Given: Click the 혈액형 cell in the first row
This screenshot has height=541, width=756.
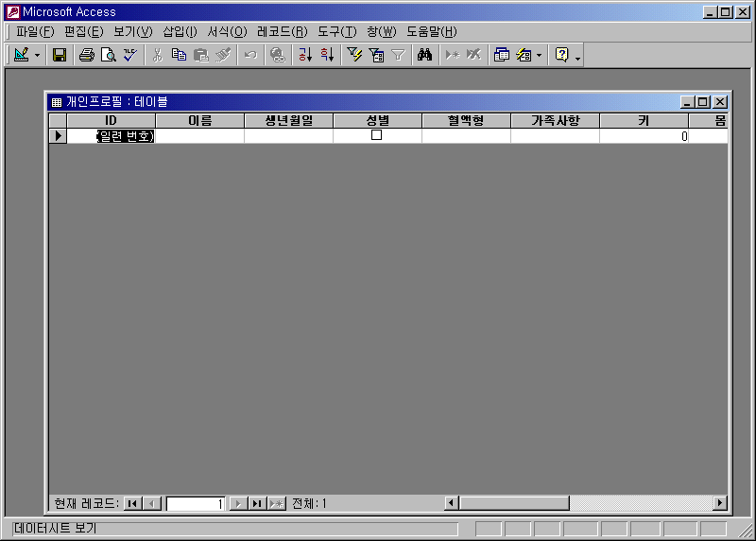Looking at the screenshot, I should pos(466,136).
